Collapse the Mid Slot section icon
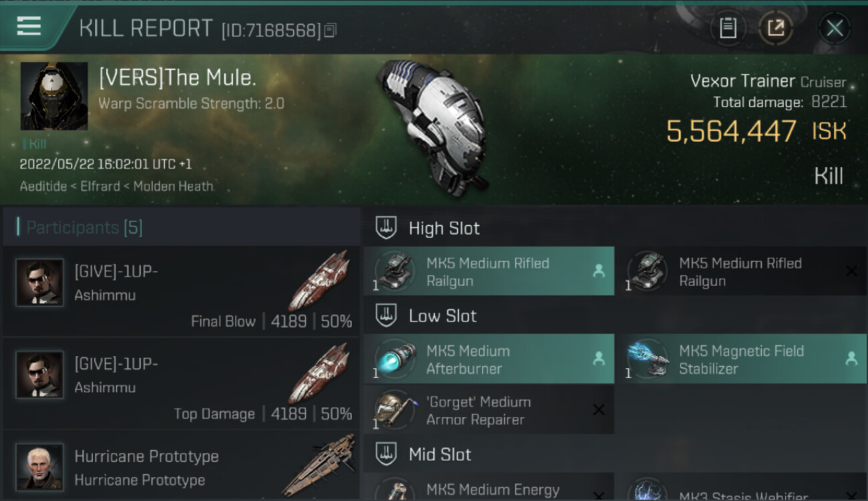 (386, 454)
